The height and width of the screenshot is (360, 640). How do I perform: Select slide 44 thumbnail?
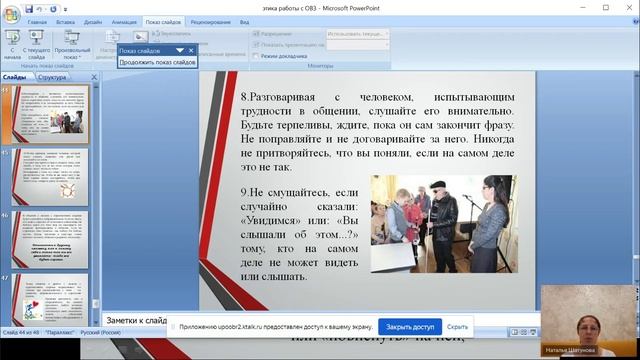tap(50, 114)
